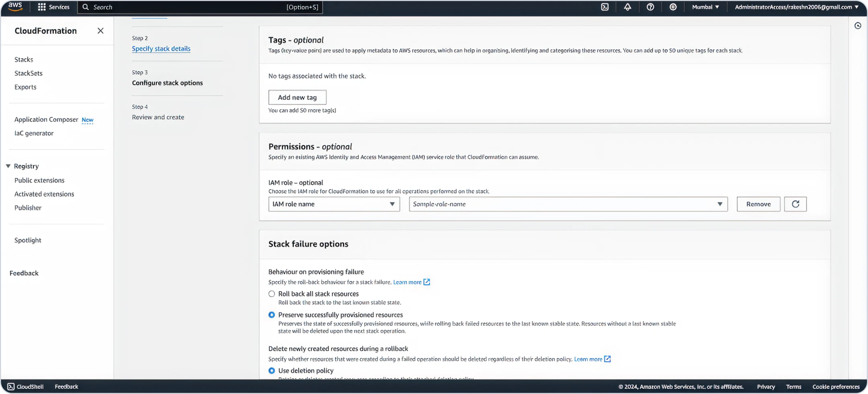Expand the Sample-role-name selector
The width and height of the screenshot is (868, 394).
pyautogui.click(x=568, y=204)
